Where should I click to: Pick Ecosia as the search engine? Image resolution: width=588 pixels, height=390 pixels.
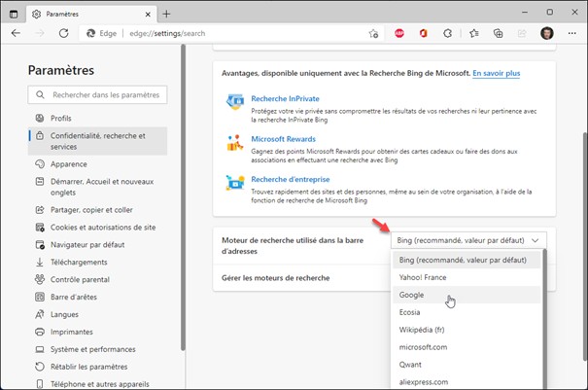410,312
